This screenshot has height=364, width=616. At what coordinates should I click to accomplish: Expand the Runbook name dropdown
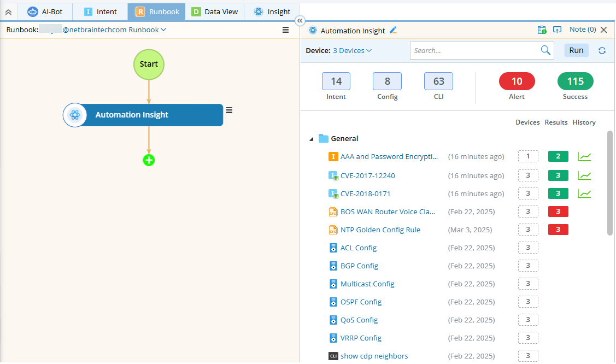tap(164, 30)
